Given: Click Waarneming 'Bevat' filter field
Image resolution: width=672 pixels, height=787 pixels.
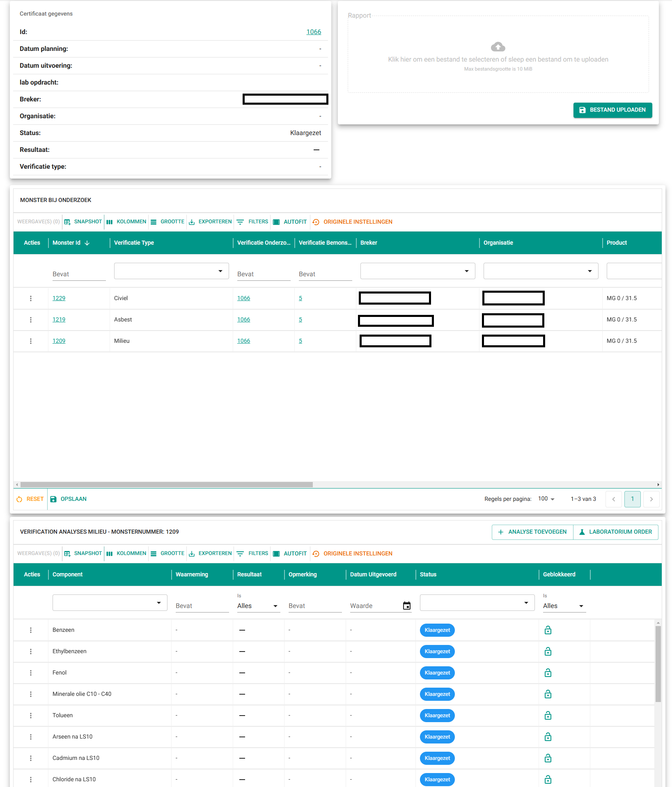Looking at the screenshot, I should click(x=202, y=606).
